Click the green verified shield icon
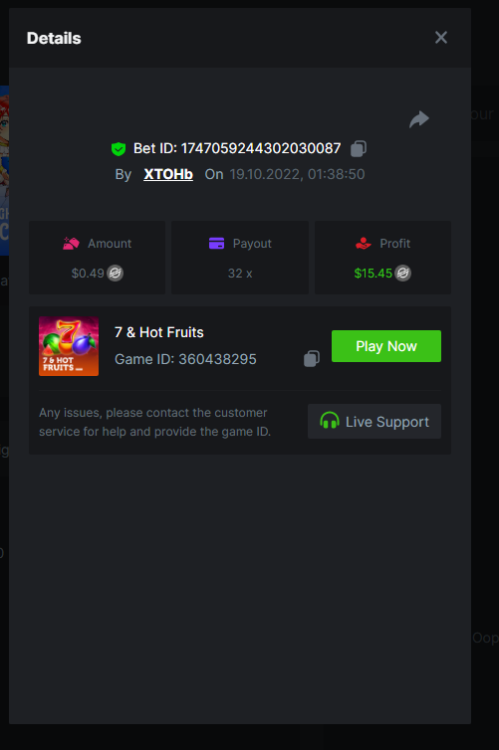The image size is (499, 750). pyautogui.click(x=118, y=149)
